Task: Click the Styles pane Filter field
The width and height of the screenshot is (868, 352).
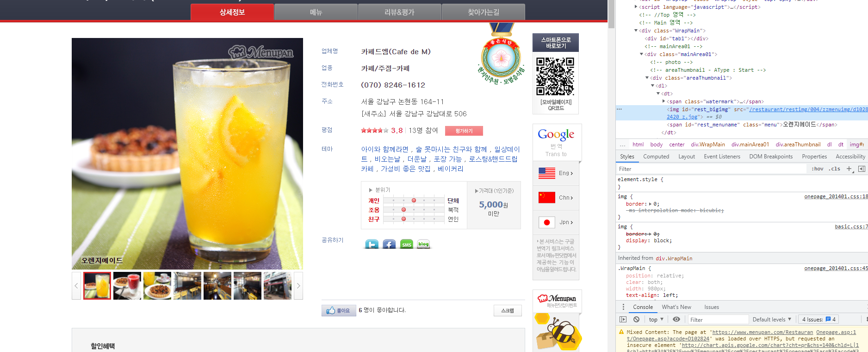Action: point(713,169)
